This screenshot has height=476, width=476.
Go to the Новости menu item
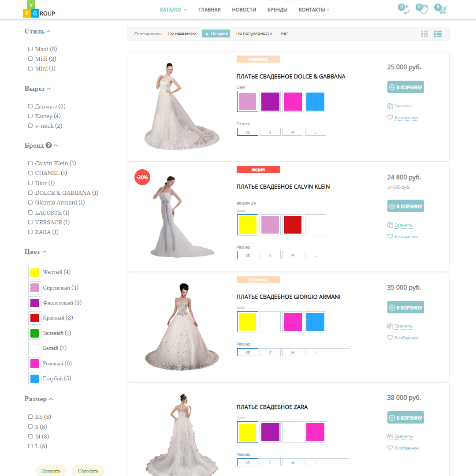244,10
